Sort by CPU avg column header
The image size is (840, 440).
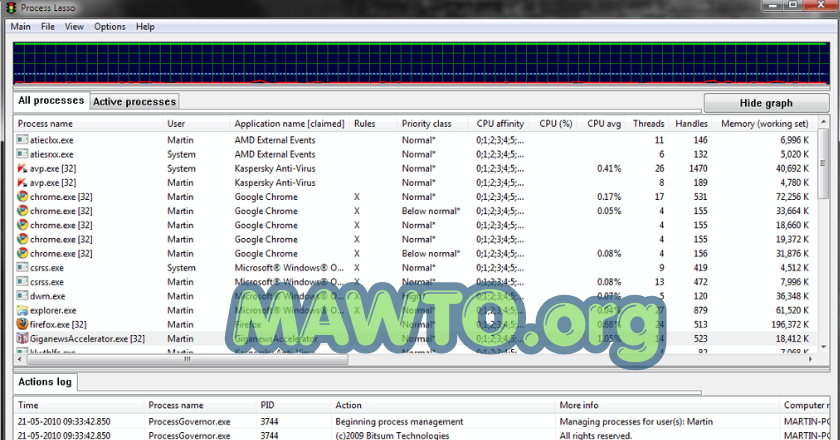602,124
